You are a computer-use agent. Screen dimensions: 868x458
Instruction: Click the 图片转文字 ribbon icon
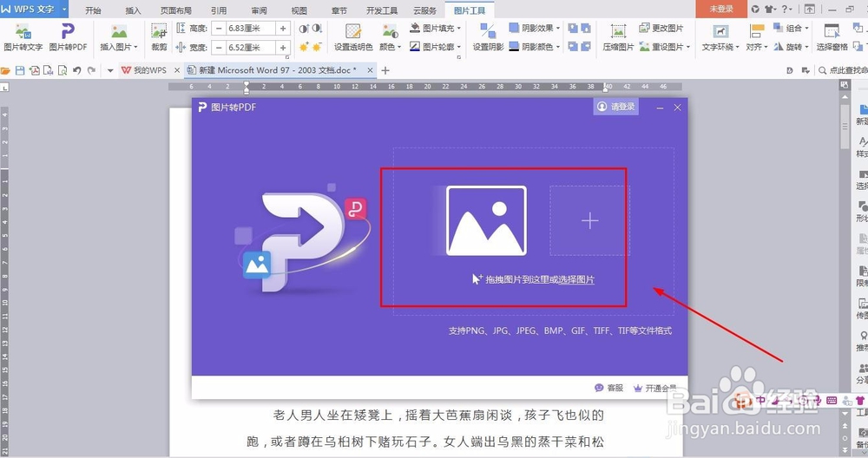tap(23, 37)
